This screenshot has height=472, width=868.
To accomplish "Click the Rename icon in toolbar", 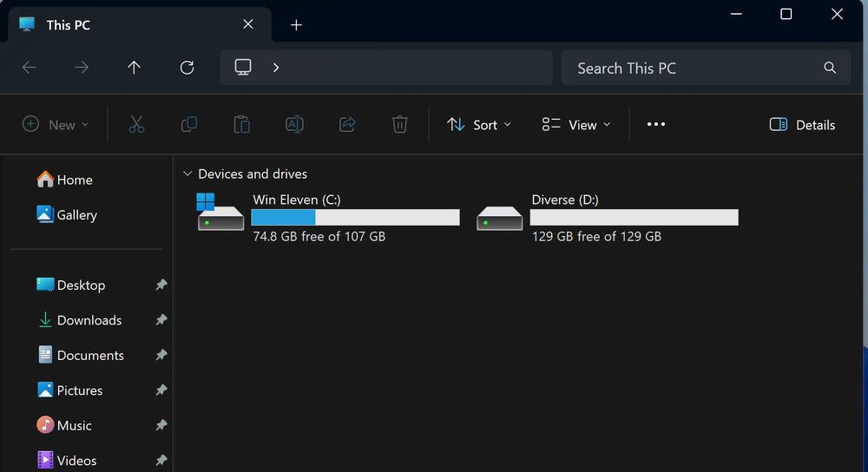I will [294, 124].
